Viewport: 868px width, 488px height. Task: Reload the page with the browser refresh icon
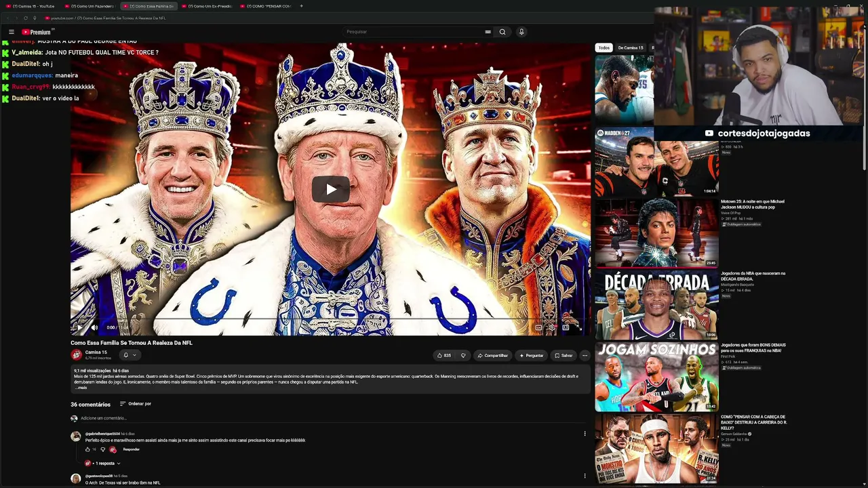pyautogui.click(x=25, y=18)
